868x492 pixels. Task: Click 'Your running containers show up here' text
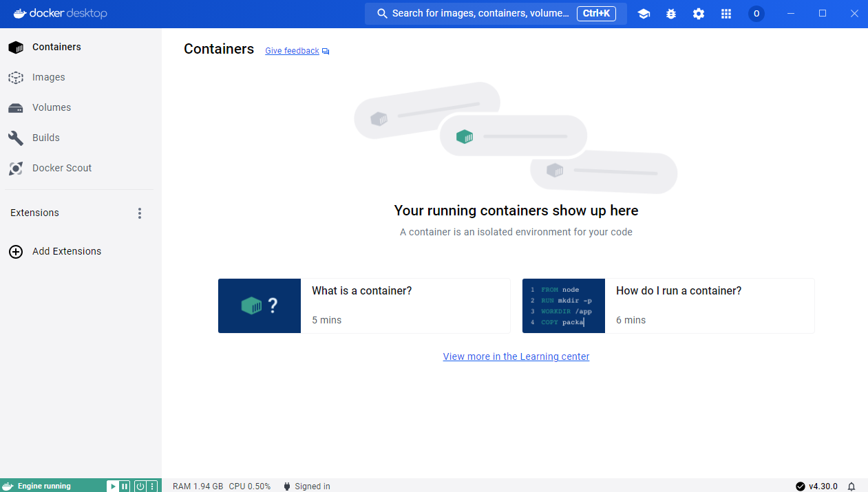[516, 211]
